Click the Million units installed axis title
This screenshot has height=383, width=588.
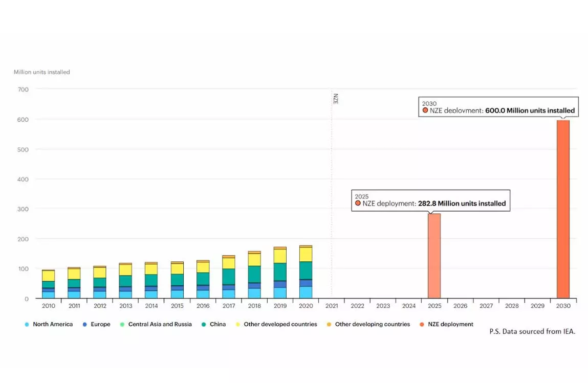[41, 72]
